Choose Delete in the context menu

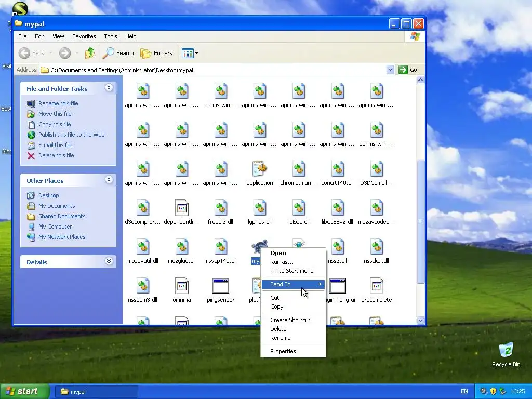[x=293, y=329]
